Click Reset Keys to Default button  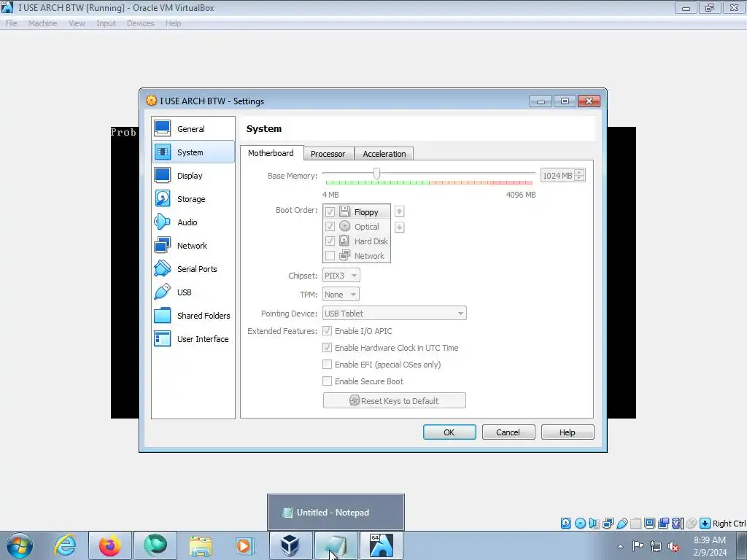coord(395,400)
